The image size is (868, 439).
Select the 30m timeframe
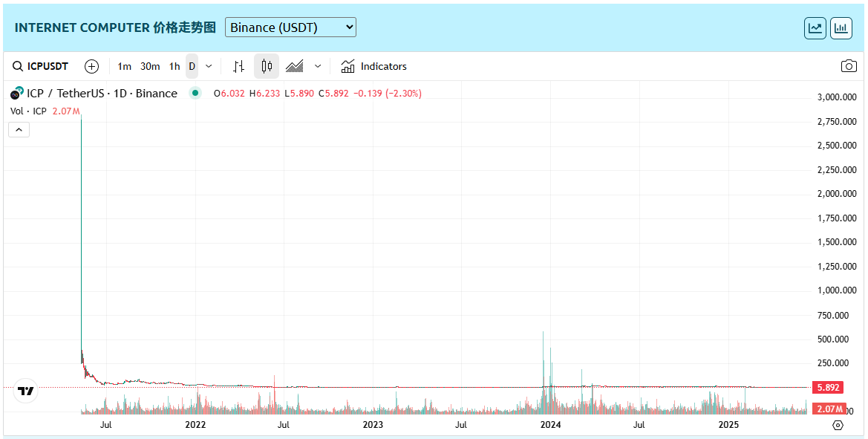point(150,66)
